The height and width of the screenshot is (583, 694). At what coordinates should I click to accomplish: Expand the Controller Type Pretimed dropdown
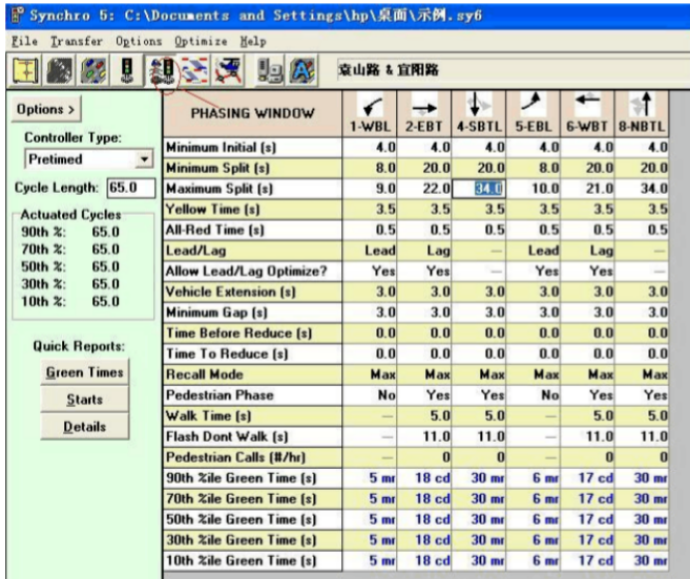pyautogui.click(x=144, y=159)
